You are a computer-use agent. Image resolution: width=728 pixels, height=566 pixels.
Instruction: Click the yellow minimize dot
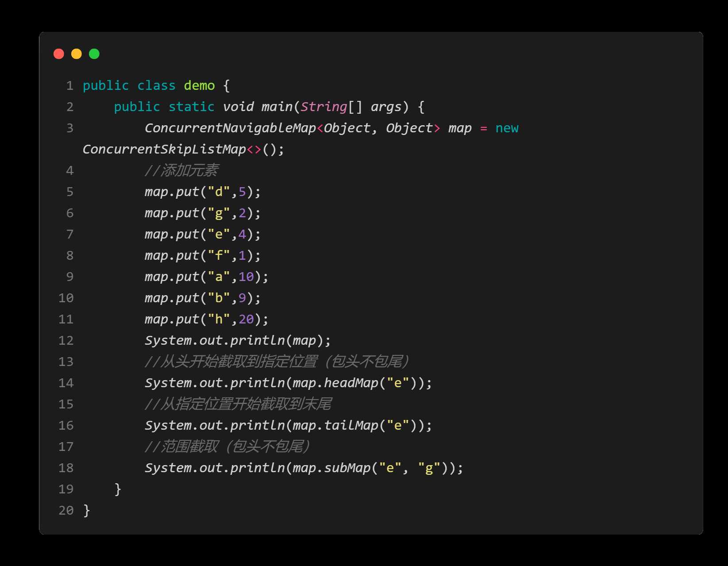77,54
